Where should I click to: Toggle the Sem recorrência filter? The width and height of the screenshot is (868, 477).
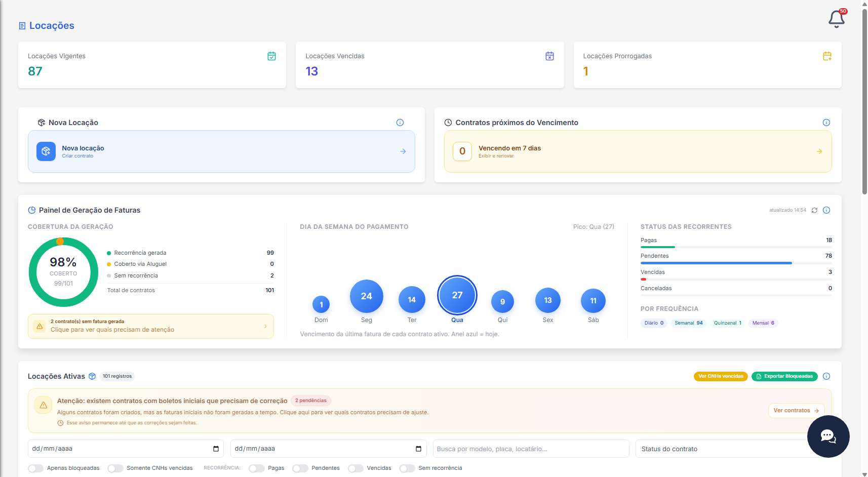pyautogui.click(x=407, y=468)
